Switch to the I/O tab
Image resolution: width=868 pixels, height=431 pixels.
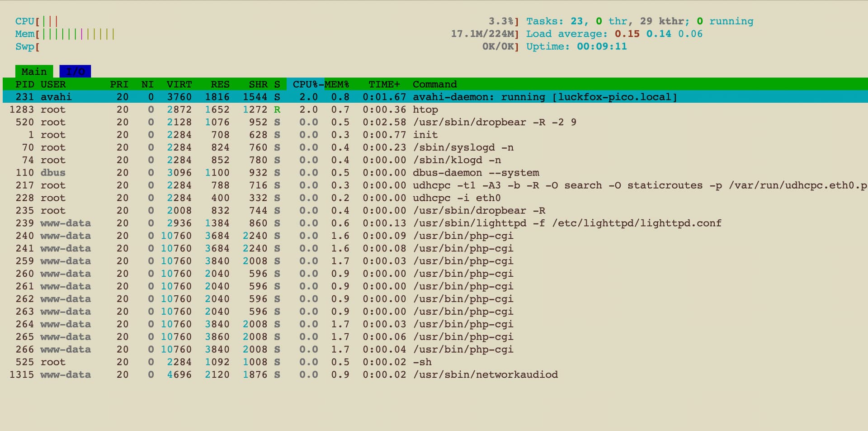click(75, 71)
